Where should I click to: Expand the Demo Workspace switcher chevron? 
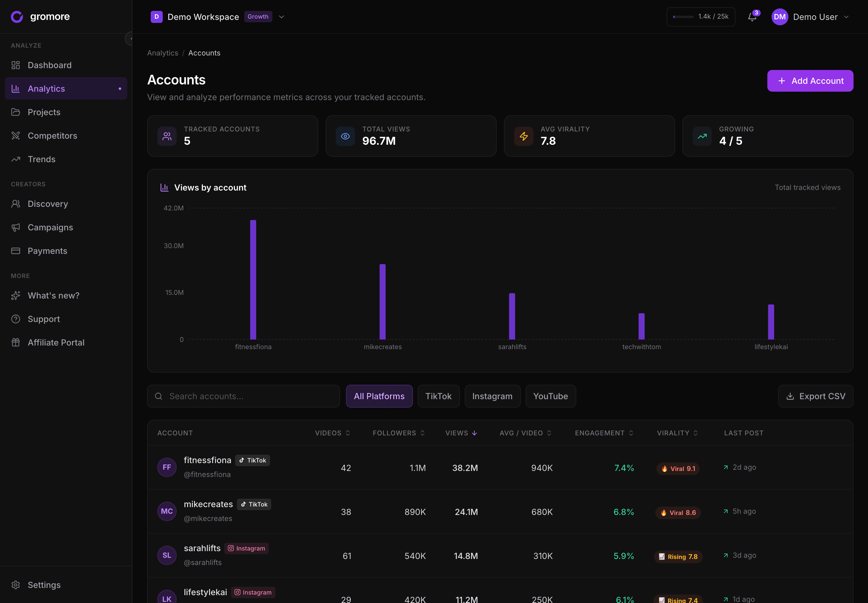tap(281, 17)
